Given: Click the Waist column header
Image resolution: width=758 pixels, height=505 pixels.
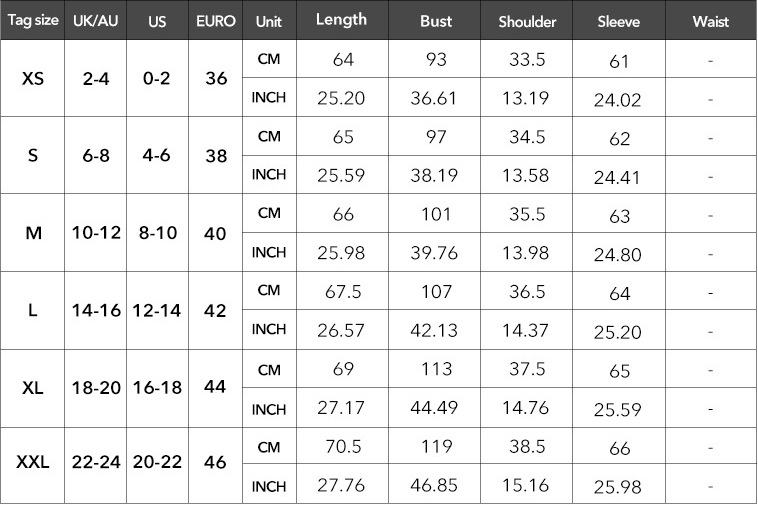Looking at the screenshot, I should [710, 21].
